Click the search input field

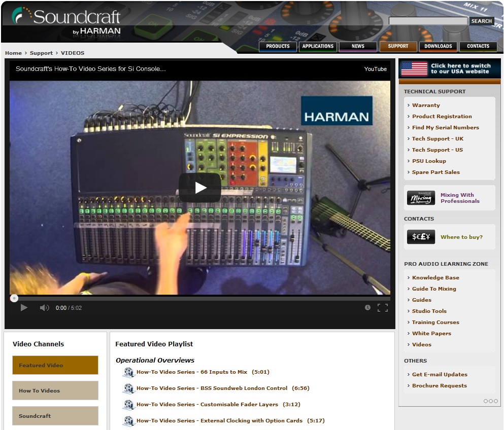[428, 21]
